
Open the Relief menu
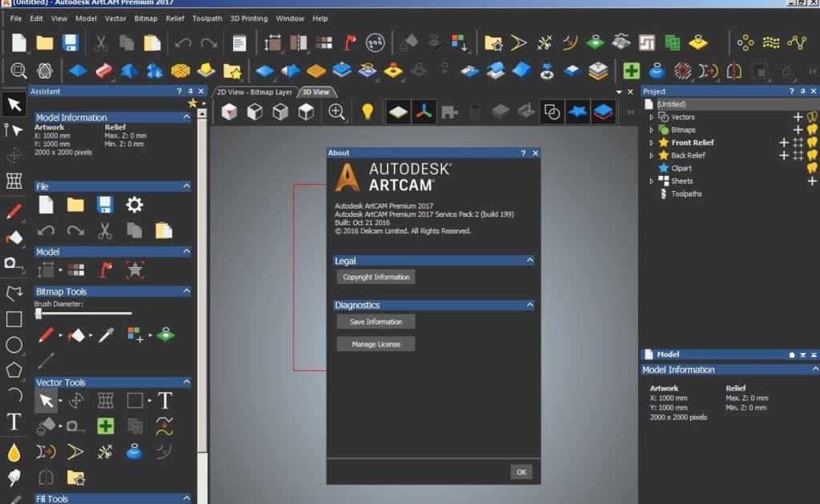point(175,18)
